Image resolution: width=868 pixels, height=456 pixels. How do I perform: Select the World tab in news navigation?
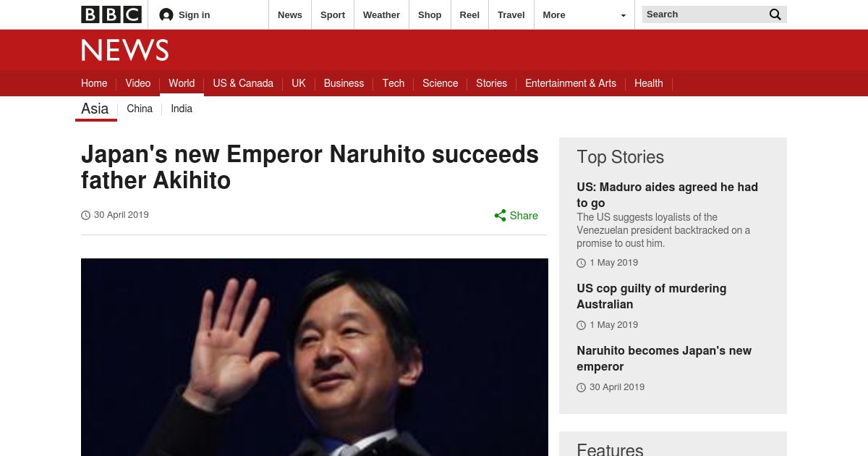[182, 83]
